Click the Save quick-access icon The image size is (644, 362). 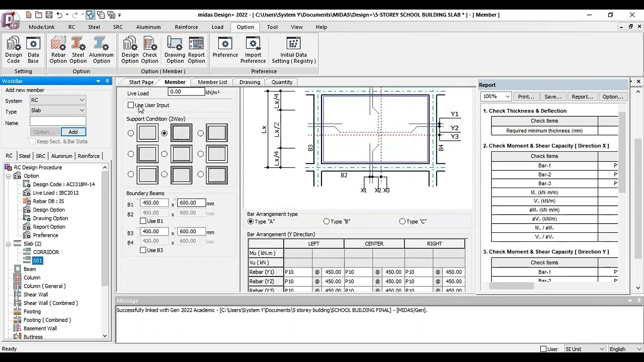coord(49,15)
